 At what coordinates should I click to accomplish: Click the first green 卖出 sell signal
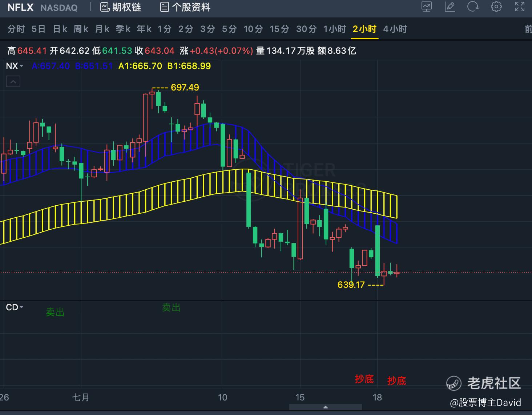(x=55, y=312)
